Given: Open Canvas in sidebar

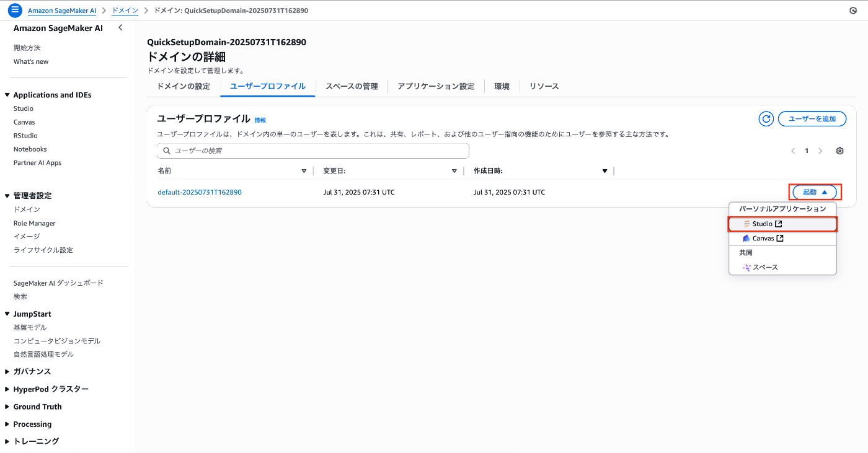Looking at the screenshot, I should 24,122.
